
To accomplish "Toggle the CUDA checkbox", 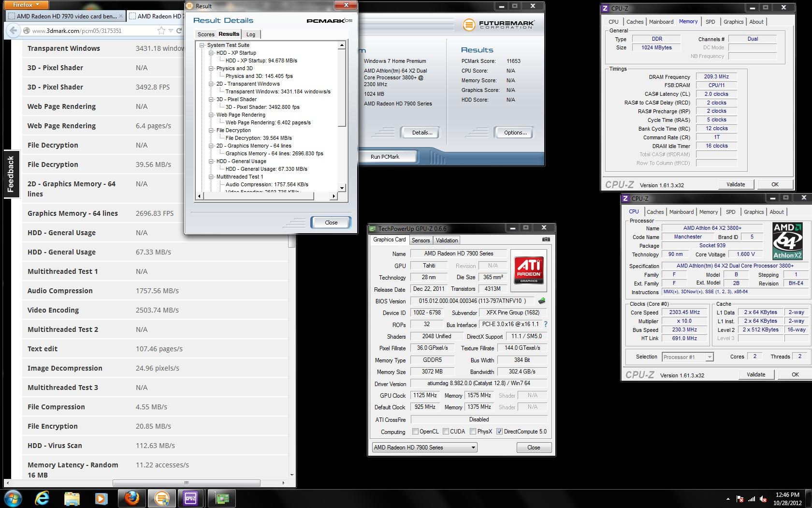I will pos(446,432).
